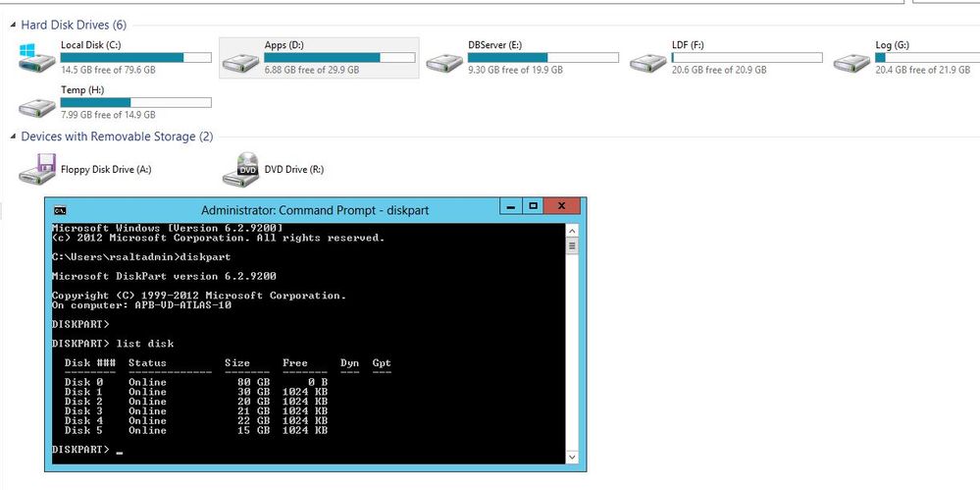
Task: Click the Command Prompt scrollbar thumb
Action: point(572,245)
